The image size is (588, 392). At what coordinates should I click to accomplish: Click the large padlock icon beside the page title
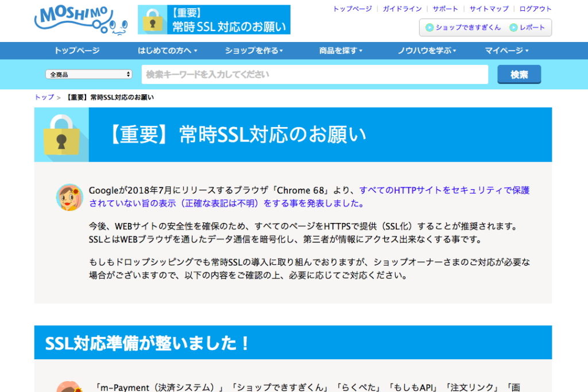[61, 135]
